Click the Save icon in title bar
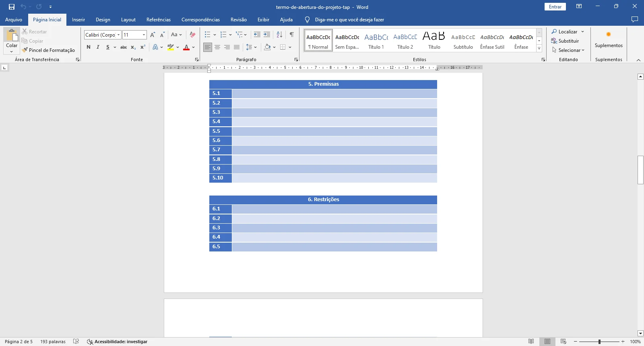Viewport: 644px width, 346px height. coord(12,7)
